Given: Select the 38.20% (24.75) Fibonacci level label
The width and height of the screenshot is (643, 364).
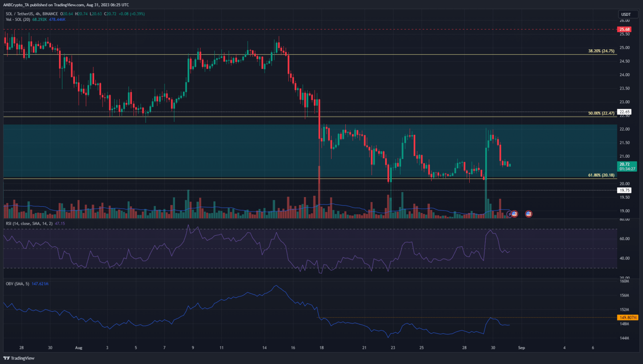Looking at the screenshot, I should coord(601,51).
